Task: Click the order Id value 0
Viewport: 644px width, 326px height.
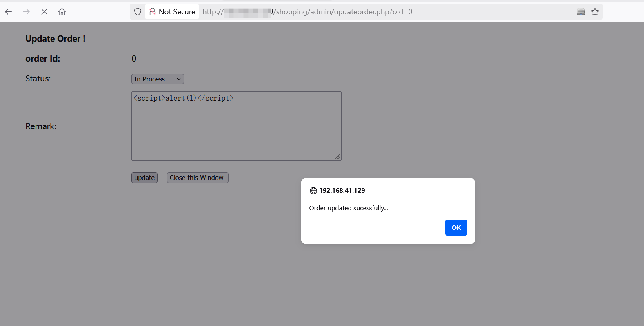Action: 134,59
